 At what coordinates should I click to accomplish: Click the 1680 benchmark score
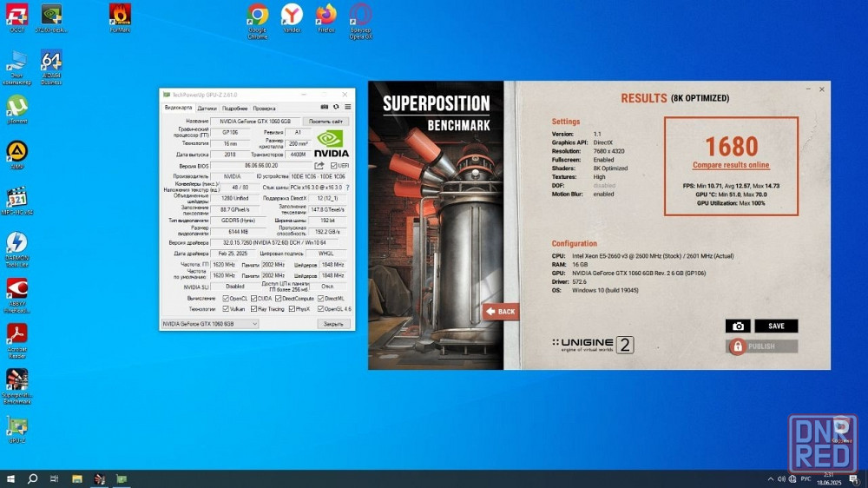coord(731,147)
